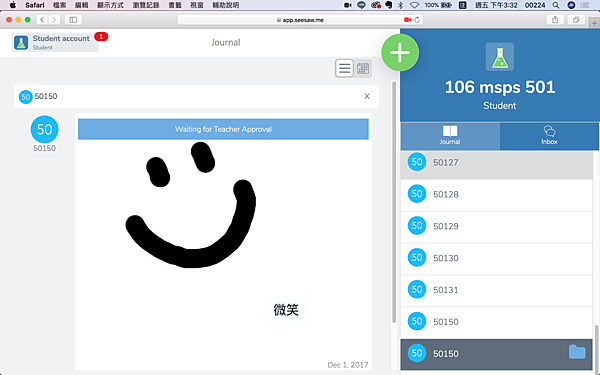Open a new tab with plus button
Image resolution: width=600 pixels, height=375 pixels.
594,23
